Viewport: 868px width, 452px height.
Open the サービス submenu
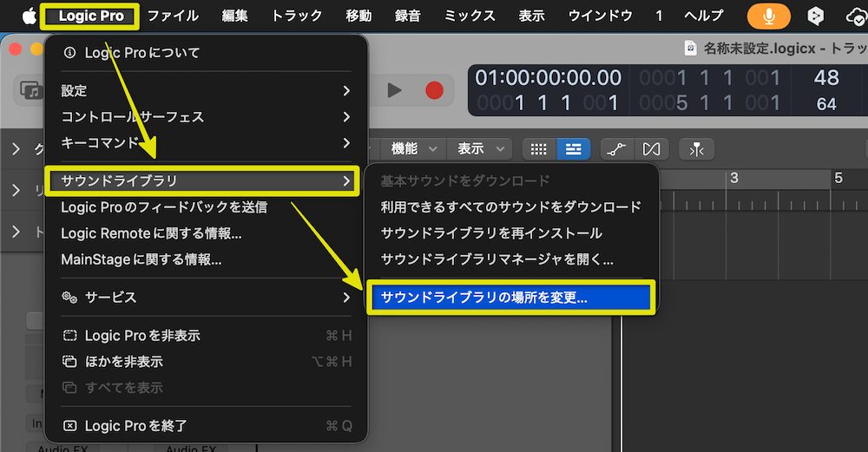pos(206,297)
